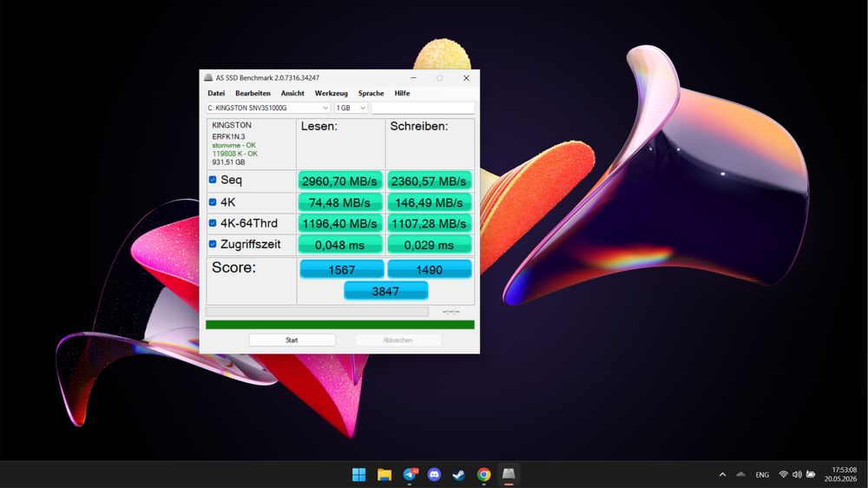Image resolution: width=868 pixels, height=488 pixels.
Task: Close the AS SSD Benchmark window
Action: coord(466,78)
